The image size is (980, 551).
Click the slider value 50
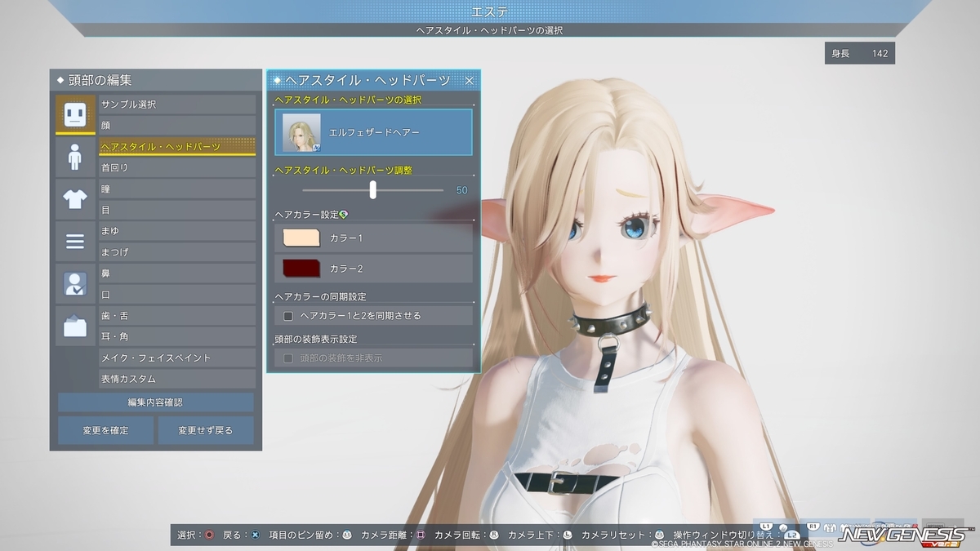461,190
